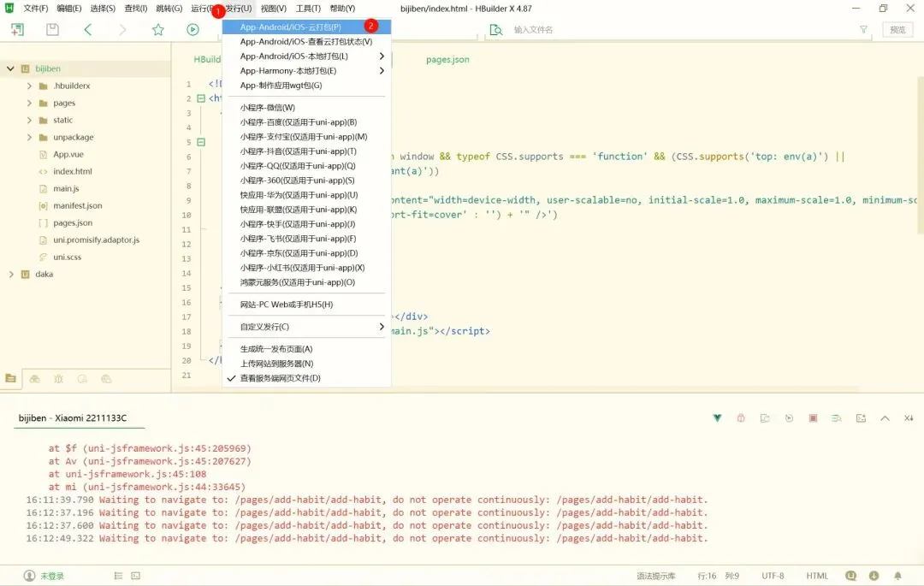Click the save (floppy disk) toolbar icon

[52, 29]
